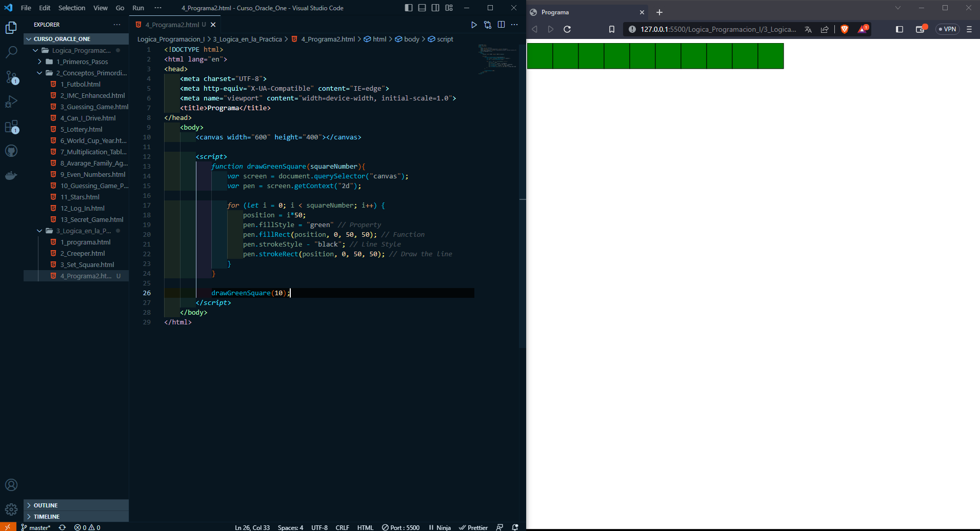Toggle secondary side bar layout button

[435, 8]
